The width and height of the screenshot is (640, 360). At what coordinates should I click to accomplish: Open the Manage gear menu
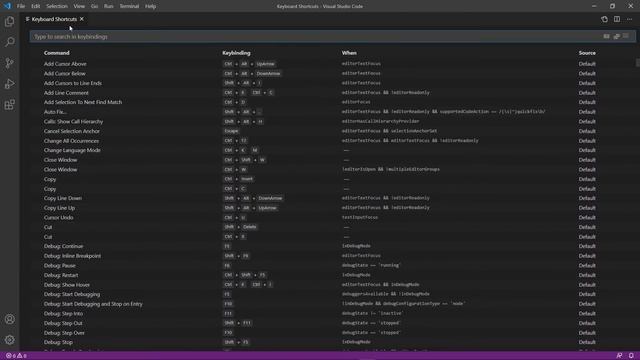[9, 340]
